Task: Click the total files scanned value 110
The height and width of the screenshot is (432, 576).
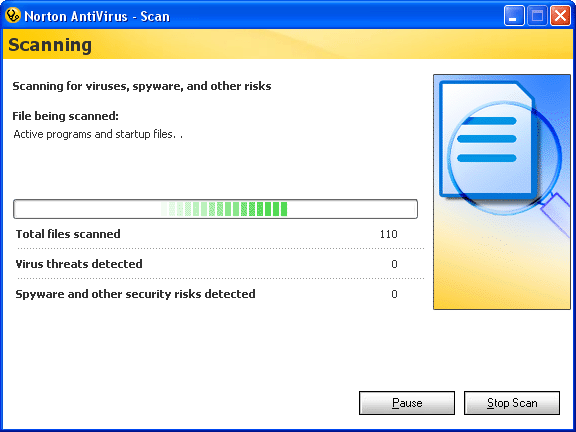Action: (389, 234)
